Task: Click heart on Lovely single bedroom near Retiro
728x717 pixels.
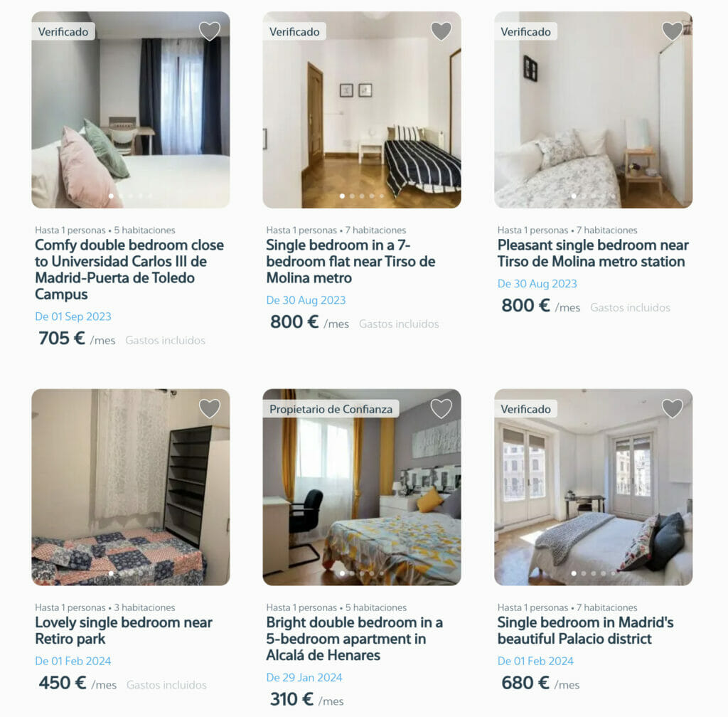Action: point(210,409)
